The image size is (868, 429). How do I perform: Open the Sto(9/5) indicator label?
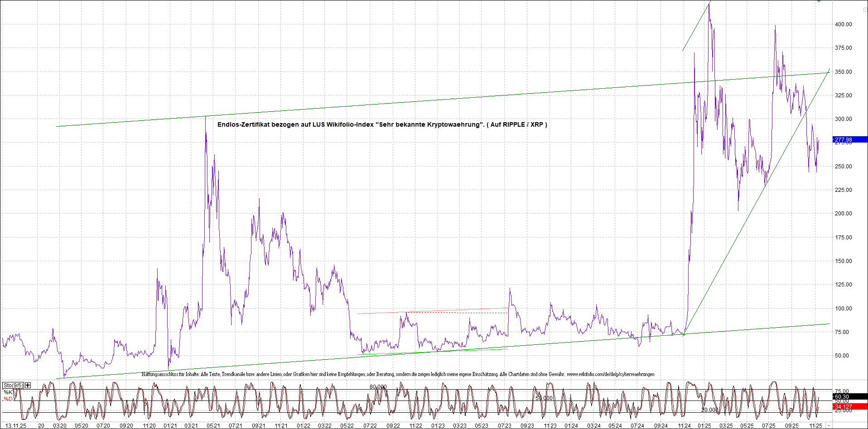13,385
